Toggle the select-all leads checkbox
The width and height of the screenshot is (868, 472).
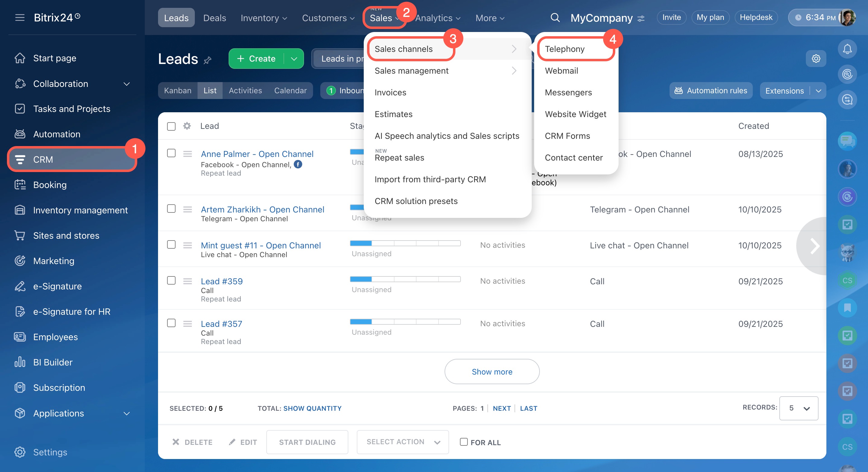click(x=171, y=126)
